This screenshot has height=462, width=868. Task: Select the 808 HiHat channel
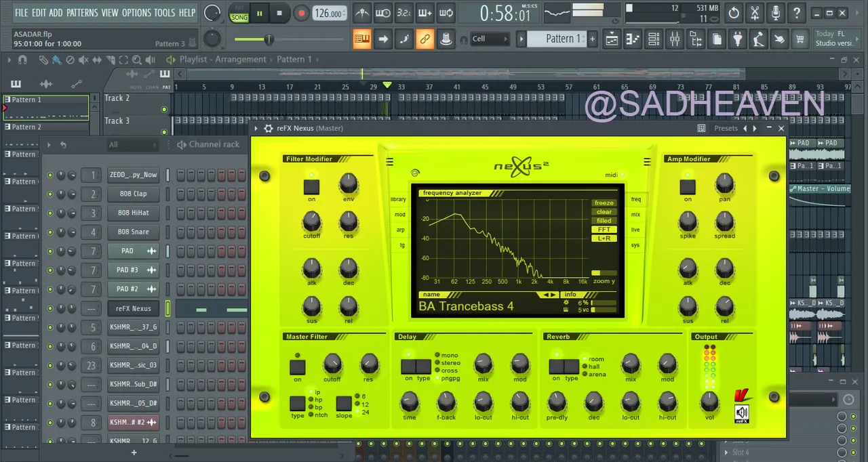tap(133, 213)
